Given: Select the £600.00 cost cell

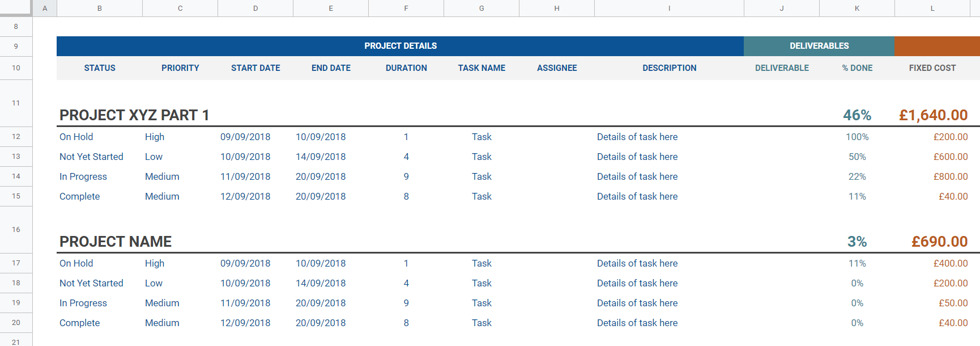Looking at the screenshot, I should pyautogui.click(x=932, y=157).
